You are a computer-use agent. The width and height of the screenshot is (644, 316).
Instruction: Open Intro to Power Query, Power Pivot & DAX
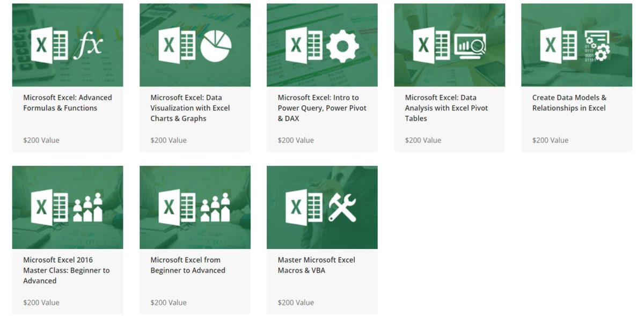(322, 108)
